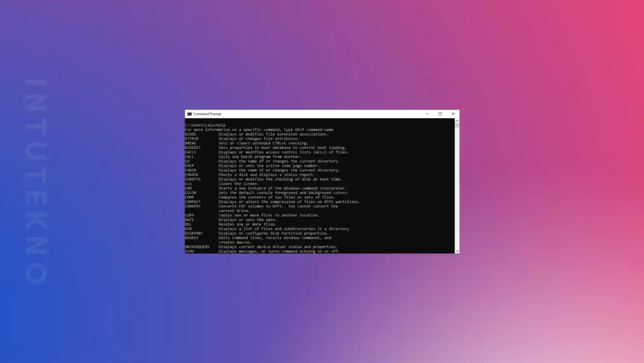Click the CONVERT command entry

click(x=193, y=206)
